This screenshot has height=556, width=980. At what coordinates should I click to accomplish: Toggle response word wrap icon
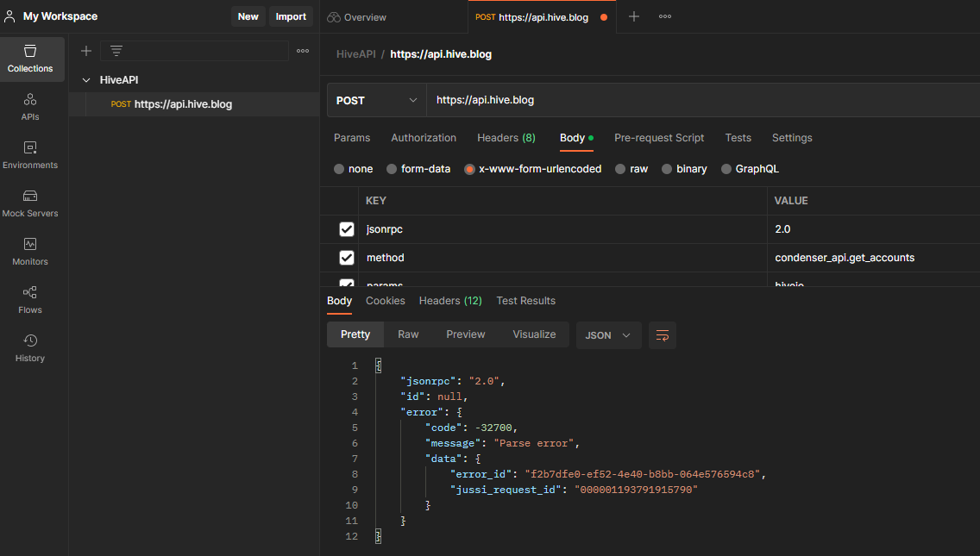click(x=663, y=335)
